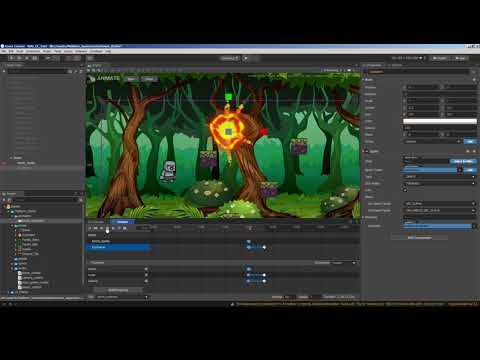The height and width of the screenshot is (360, 480).
Task: Click the Select In Atlas button
Action: 463,161
